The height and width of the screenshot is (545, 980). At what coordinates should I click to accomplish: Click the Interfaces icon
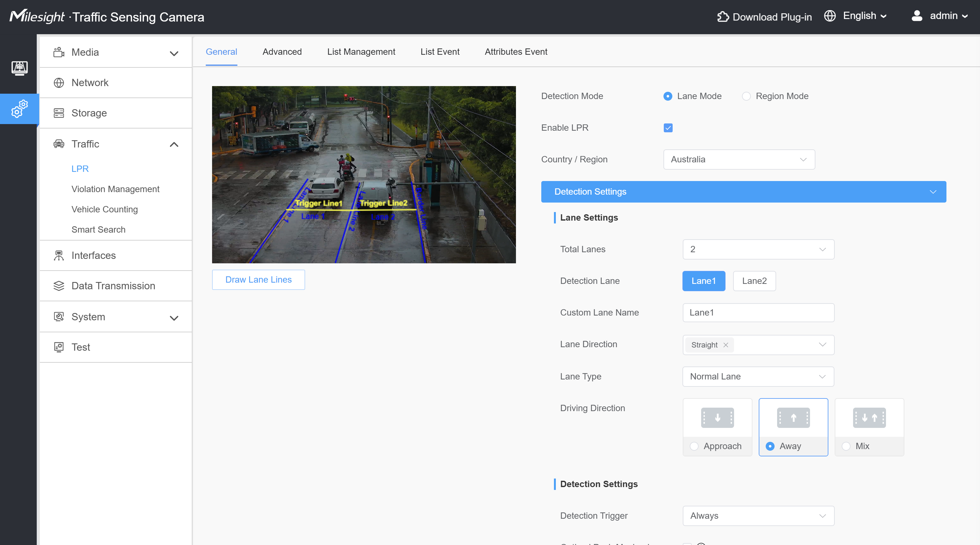coord(59,255)
